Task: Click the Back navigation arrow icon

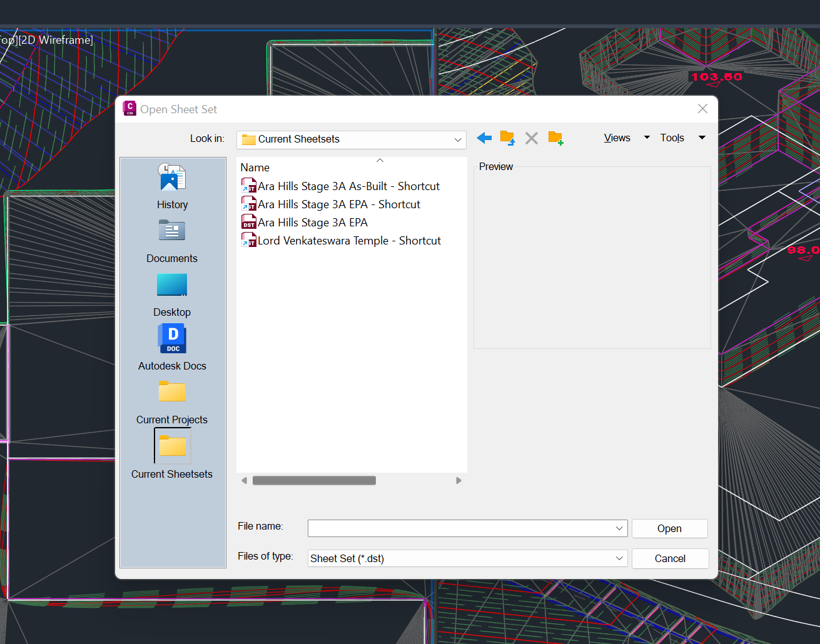Action: 483,138
